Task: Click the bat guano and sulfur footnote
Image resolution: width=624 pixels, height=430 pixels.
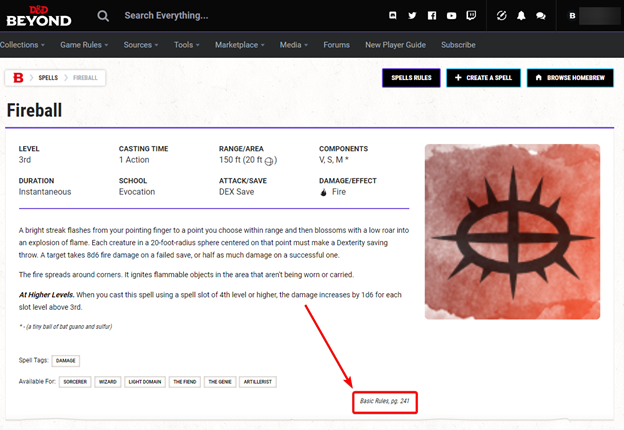Action: click(x=66, y=327)
